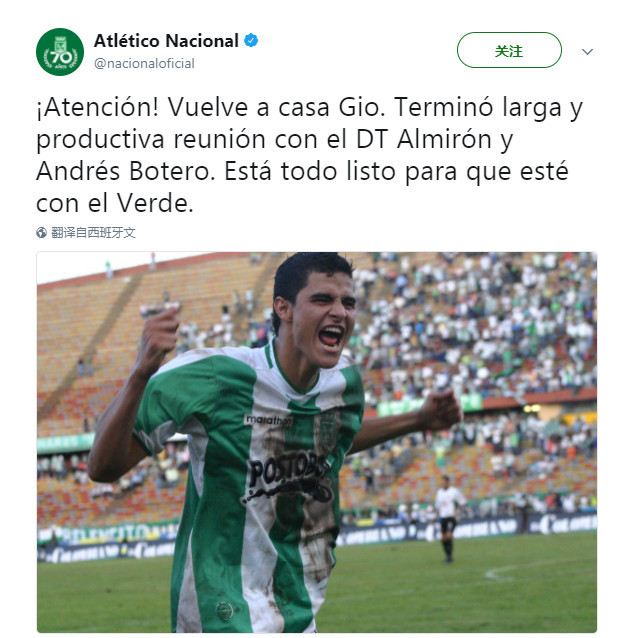Click the name Andrés Botero in the tweet
This screenshot has width=626, height=638.
click(x=125, y=171)
